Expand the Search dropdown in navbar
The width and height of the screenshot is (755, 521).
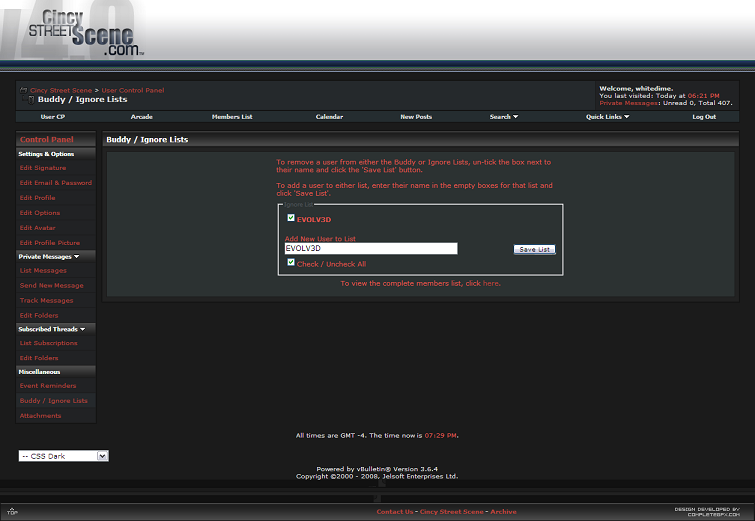[x=503, y=117]
